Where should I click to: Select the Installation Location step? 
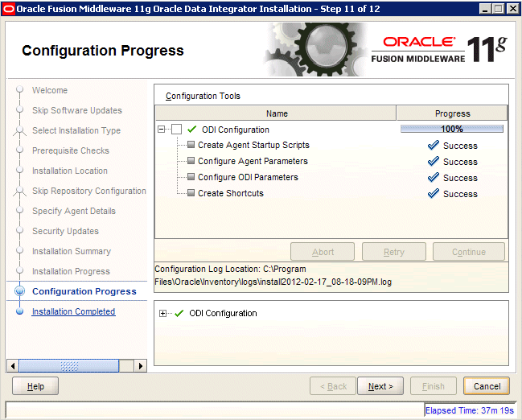[x=70, y=171]
